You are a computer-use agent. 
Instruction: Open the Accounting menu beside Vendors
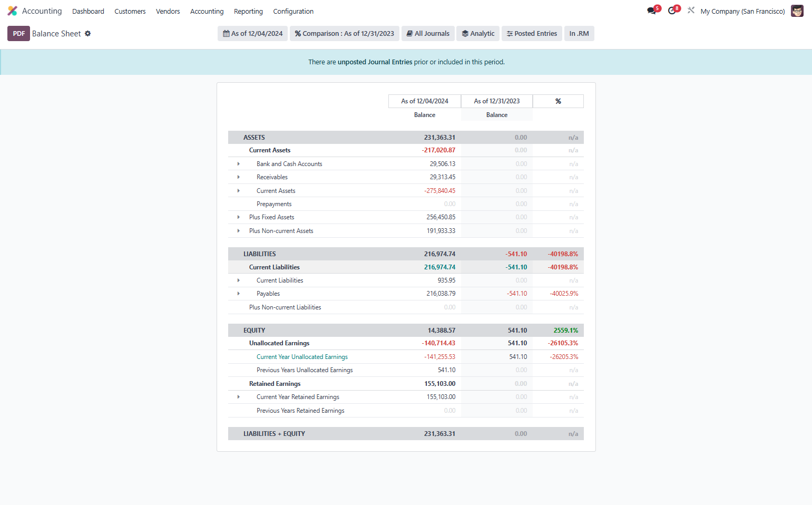pos(207,11)
